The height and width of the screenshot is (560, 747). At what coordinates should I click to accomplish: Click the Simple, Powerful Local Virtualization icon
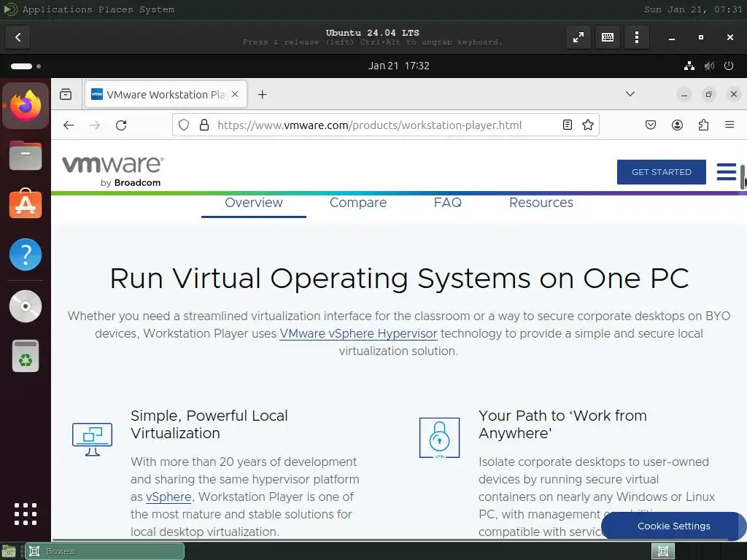point(92,438)
